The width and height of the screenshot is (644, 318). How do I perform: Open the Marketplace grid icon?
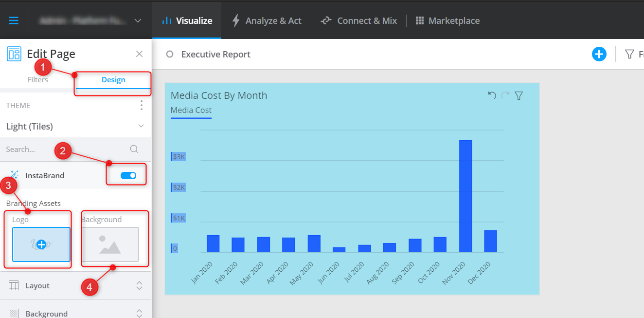pyautogui.click(x=419, y=20)
